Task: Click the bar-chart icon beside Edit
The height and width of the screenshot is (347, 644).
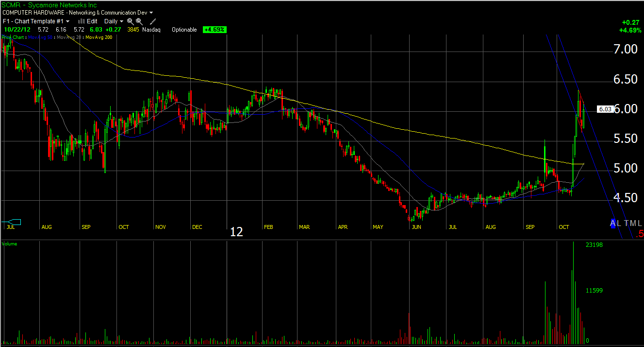Action: pos(81,21)
